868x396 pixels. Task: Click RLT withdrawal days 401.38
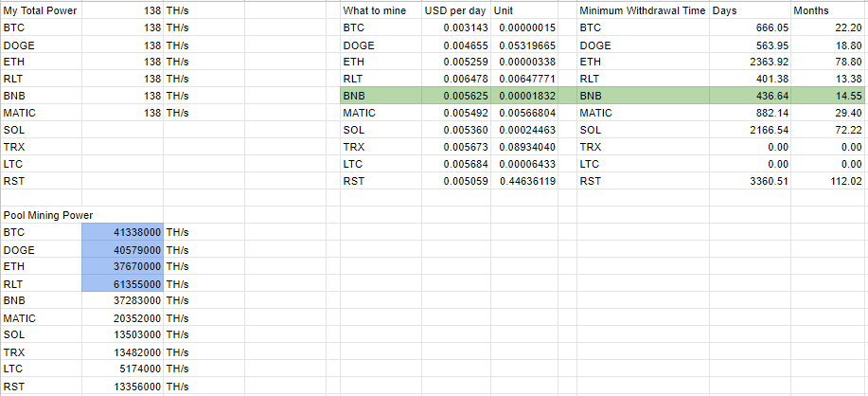click(750, 79)
